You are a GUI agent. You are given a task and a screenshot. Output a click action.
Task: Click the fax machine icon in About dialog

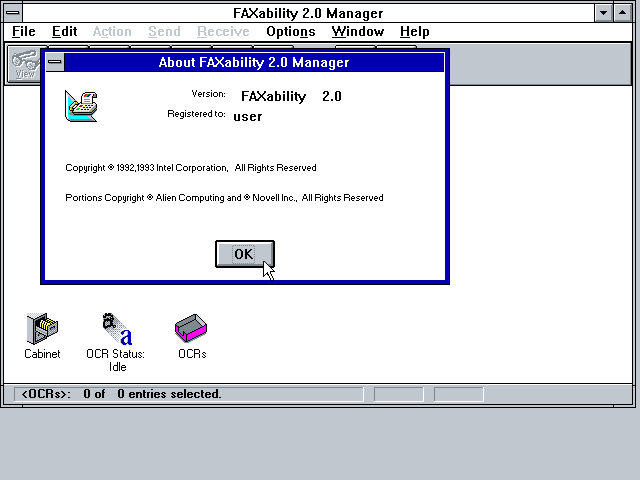point(81,107)
